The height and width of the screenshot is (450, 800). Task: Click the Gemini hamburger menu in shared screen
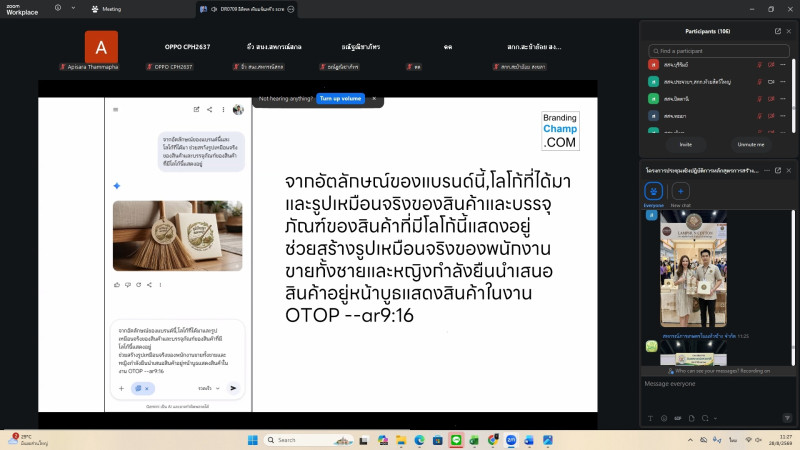pos(116,110)
